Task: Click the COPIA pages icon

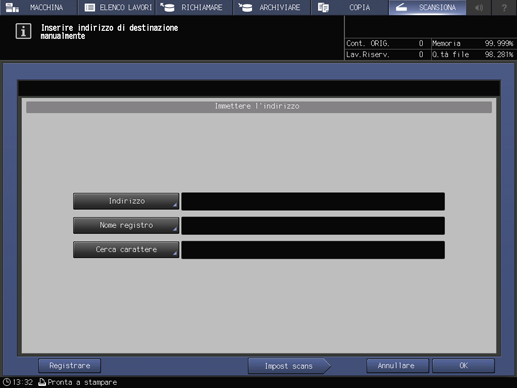Action: [323, 7]
